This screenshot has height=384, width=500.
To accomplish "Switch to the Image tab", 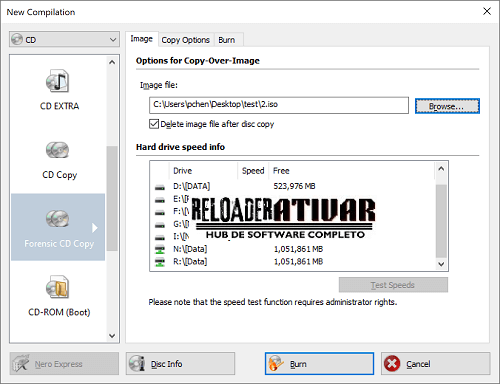I will click(x=141, y=39).
